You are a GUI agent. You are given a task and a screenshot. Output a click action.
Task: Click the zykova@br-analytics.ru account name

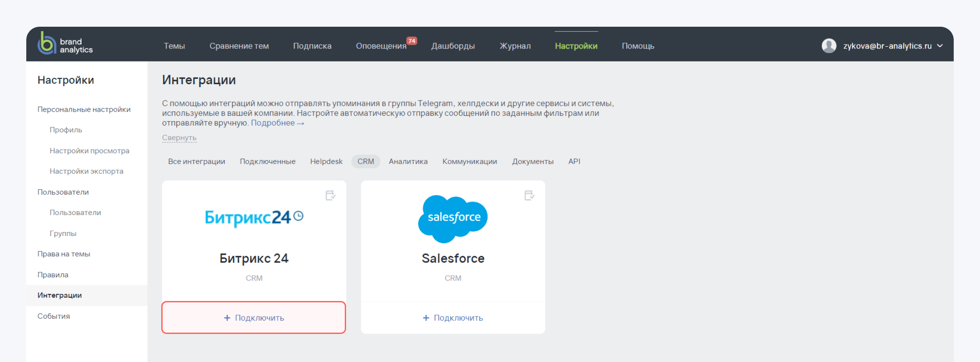click(x=887, y=46)
